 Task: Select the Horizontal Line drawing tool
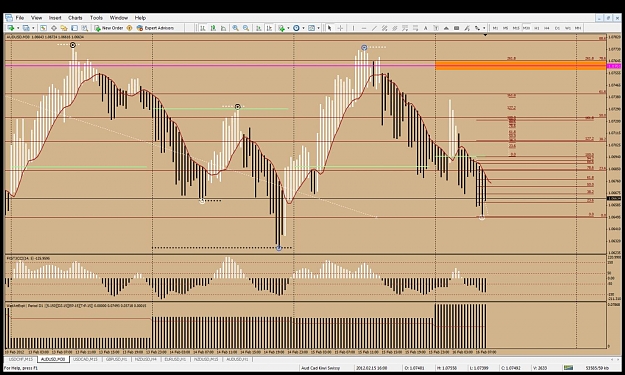pos(364,28)
